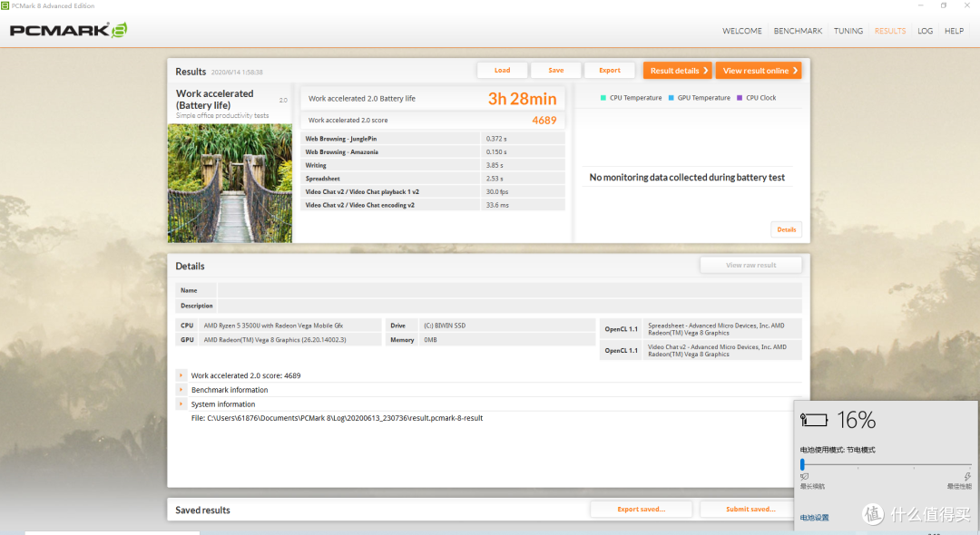Toggle the GPU Temperature legend marker

pos(671,98)
